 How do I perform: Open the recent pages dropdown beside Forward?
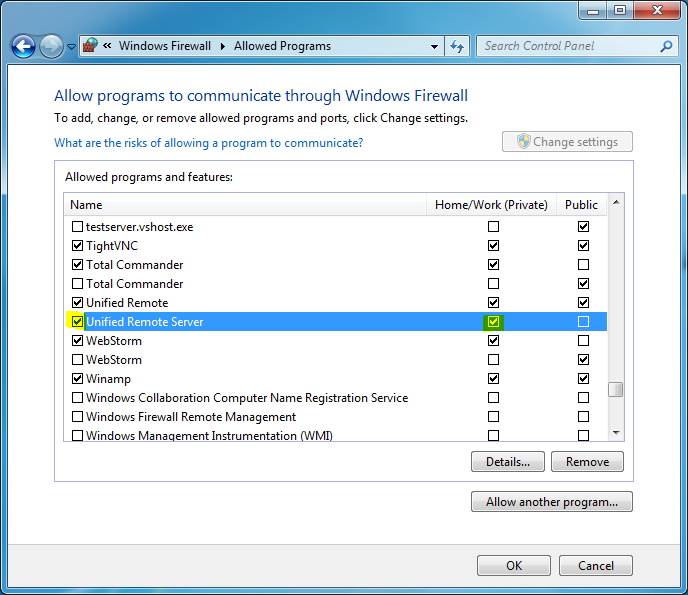(x=71, y=46)
